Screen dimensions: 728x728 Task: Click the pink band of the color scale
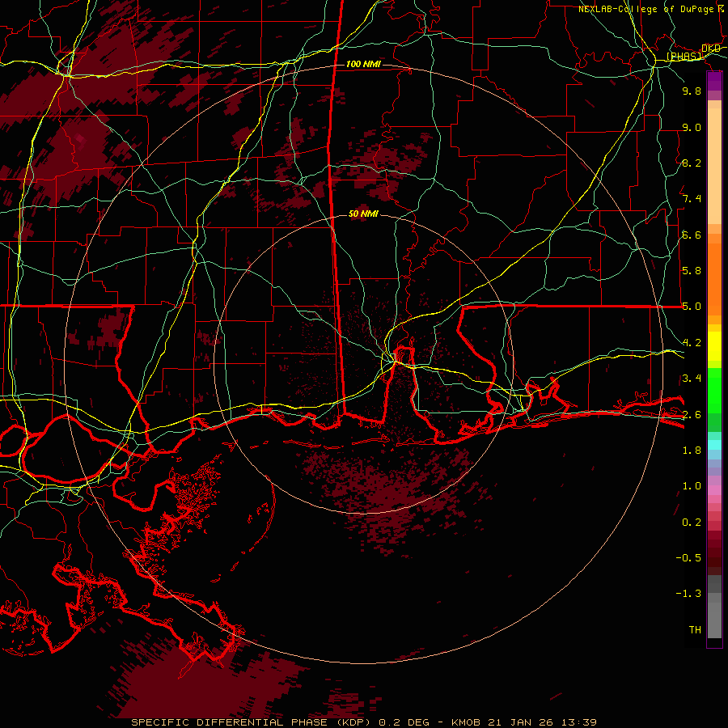714,490
